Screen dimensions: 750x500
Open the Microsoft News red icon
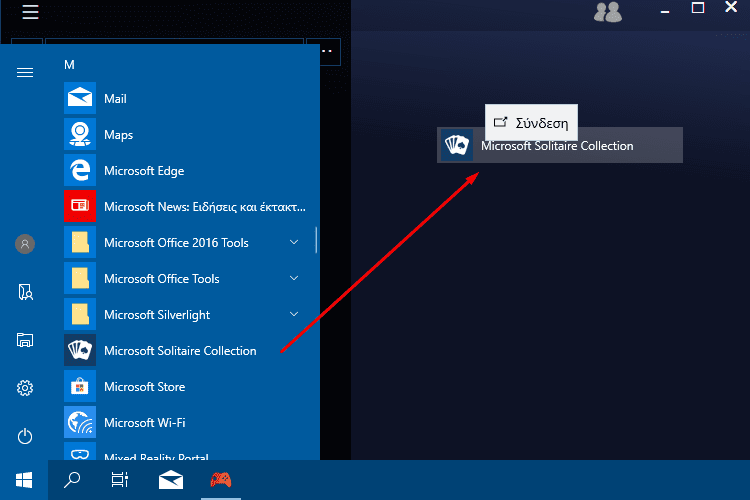80,206
